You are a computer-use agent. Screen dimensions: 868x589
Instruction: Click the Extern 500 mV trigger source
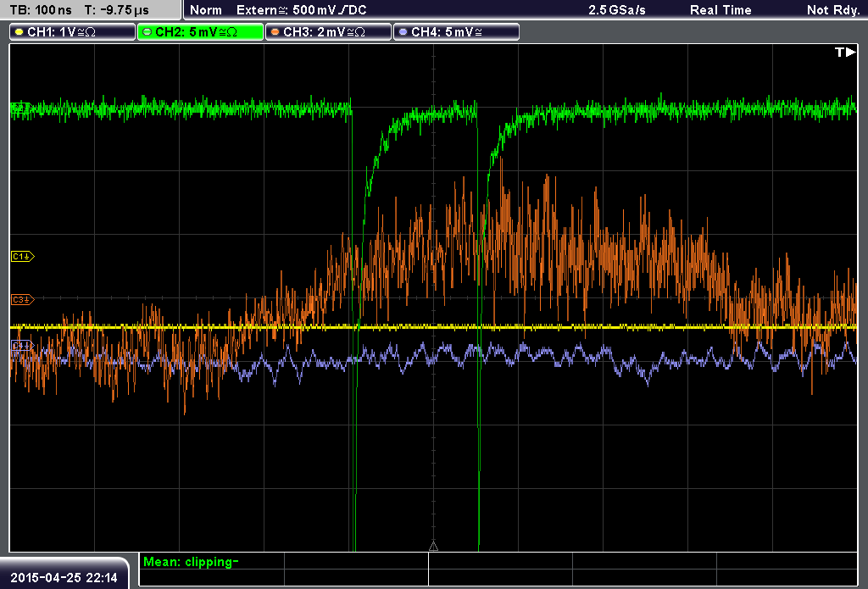point(301,10)
